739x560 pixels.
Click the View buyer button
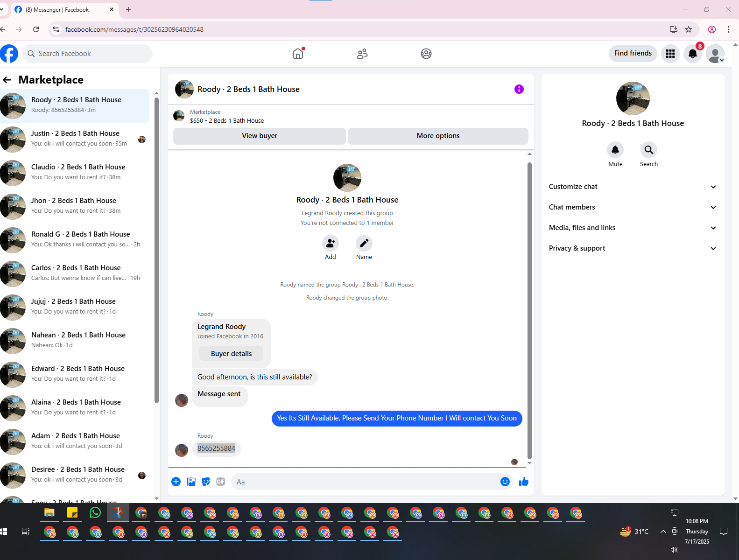260,136
